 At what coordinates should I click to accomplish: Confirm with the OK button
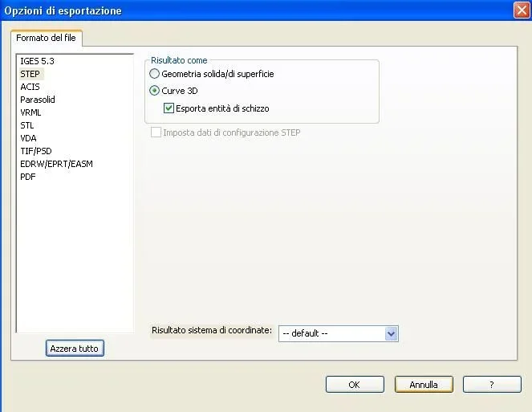[x=354, y=385]
